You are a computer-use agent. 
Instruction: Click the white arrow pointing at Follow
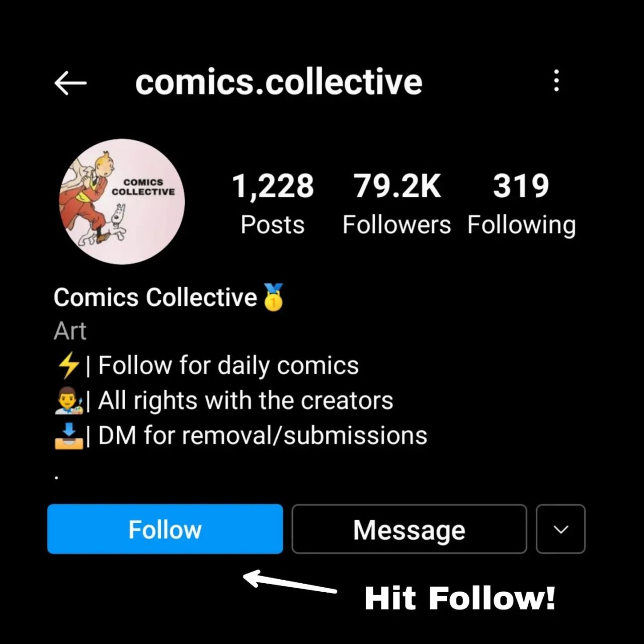(x=290, y=582)
